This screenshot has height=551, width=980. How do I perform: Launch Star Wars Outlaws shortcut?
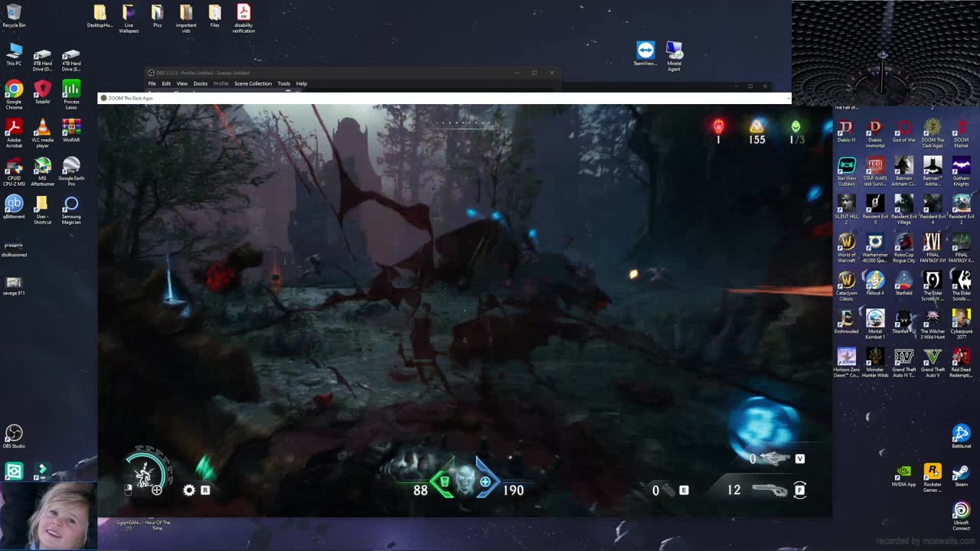click(x=846, y=171)
